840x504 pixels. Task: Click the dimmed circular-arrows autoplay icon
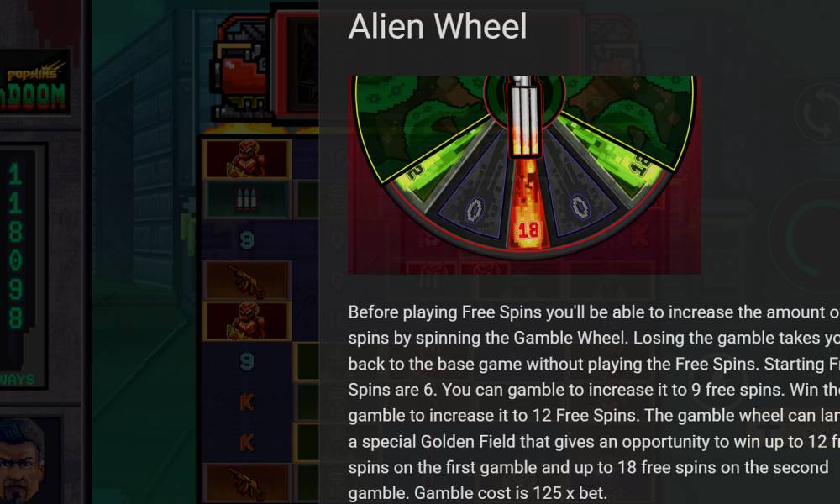[x=818, y=113]
